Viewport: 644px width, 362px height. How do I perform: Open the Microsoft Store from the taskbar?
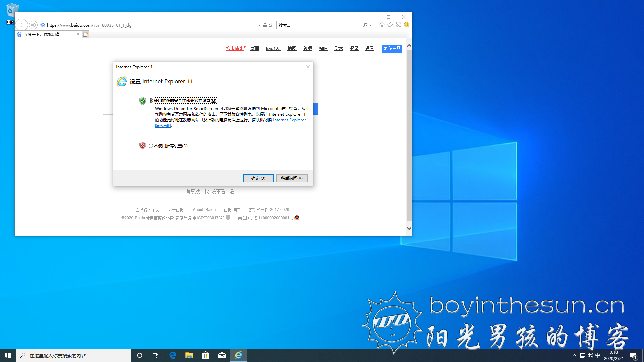tap(205, 355)
